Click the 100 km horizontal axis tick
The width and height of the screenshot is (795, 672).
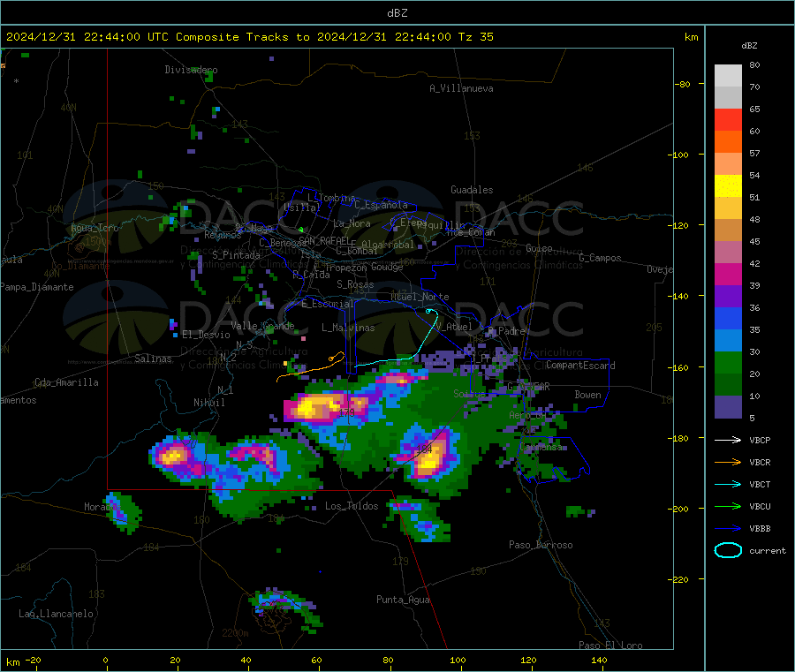(x=458, y=660)
